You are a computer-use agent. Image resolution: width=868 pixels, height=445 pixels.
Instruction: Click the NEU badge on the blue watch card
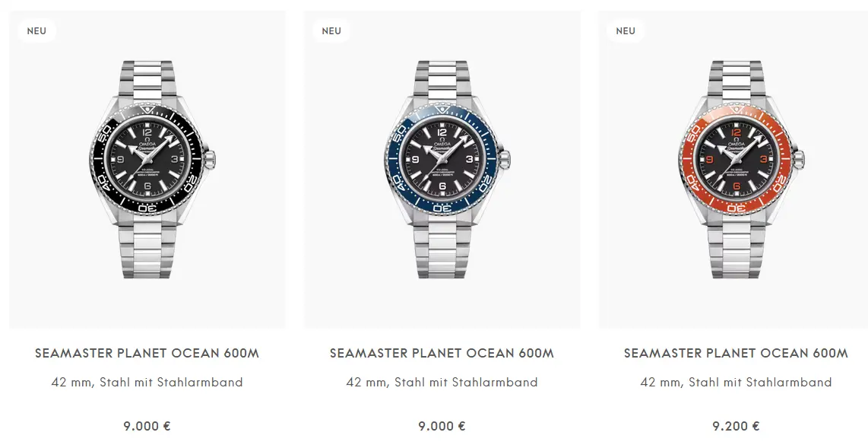click(331, 31)
